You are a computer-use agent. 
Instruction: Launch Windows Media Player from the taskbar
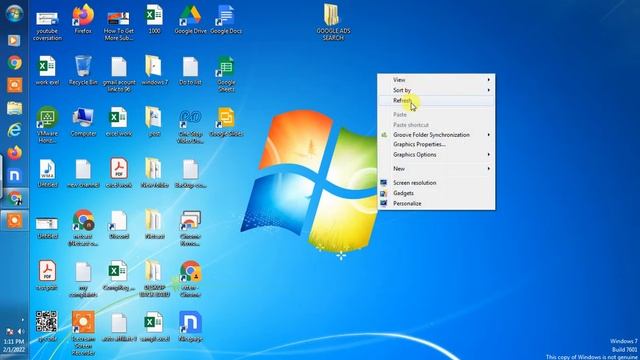[14, 40]
